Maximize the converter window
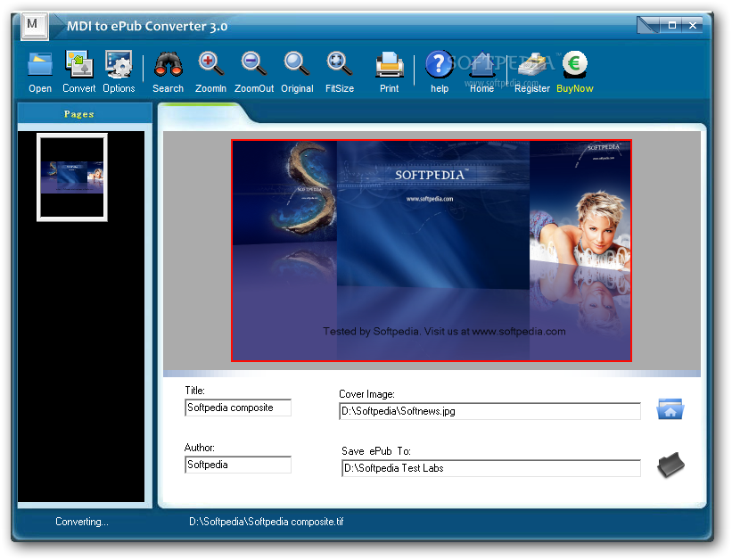Screen dimensions: 732x560 coord(671,25)
